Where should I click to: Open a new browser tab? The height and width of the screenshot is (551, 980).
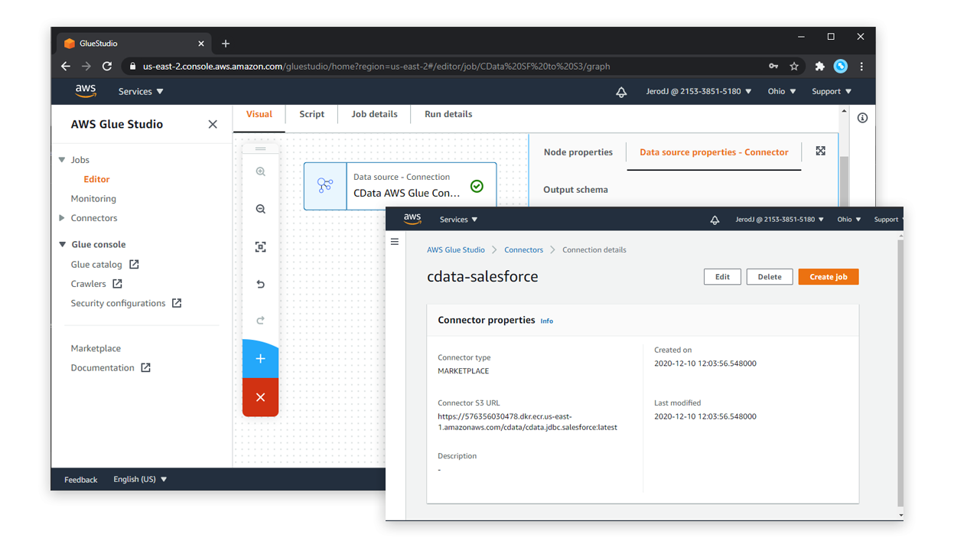[x=226, y=44]
